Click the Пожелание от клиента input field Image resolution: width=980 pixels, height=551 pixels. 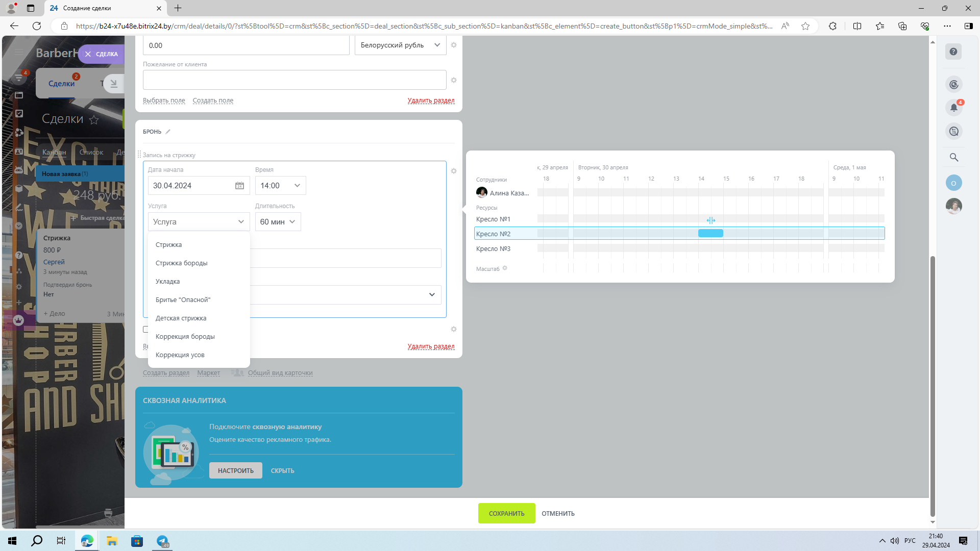click(295, 80)
